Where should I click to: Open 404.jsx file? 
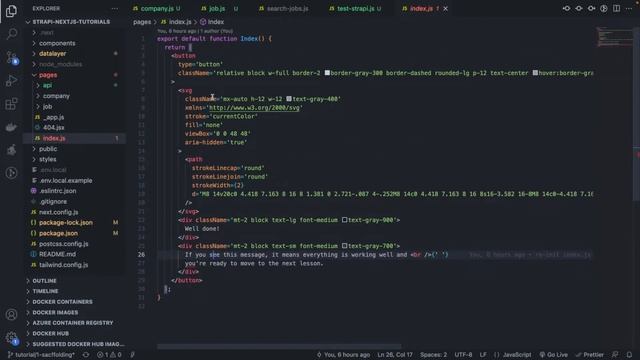(x=53, y=128)
